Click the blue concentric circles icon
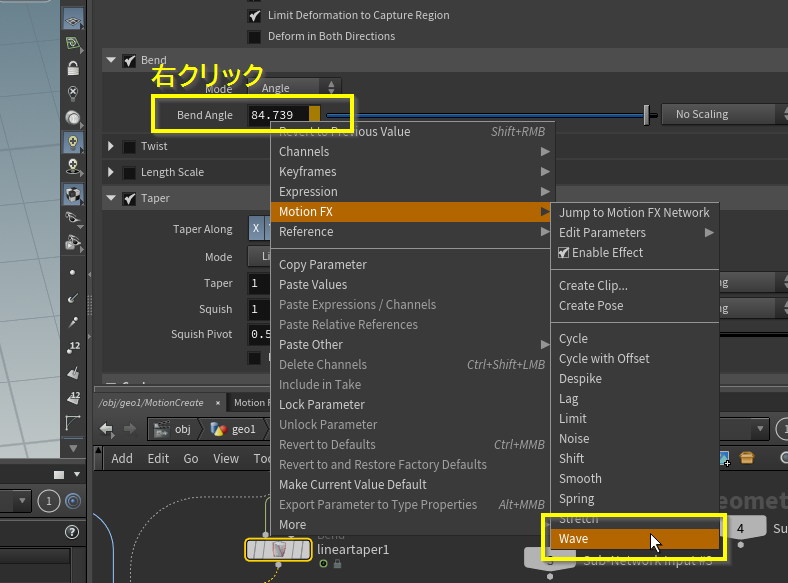The height and width of the screenshot is (583, 788). [x=73, y=501]
